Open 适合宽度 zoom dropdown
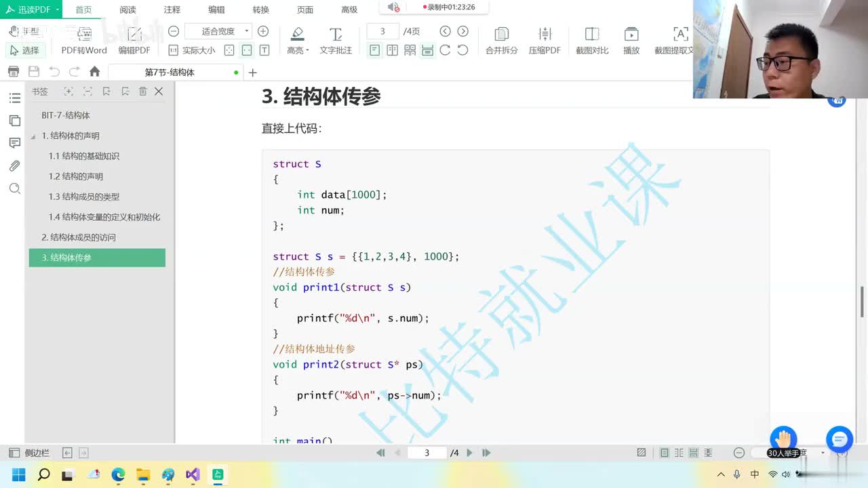The width and height of the screenshot is (868, 488). point(218,31)
